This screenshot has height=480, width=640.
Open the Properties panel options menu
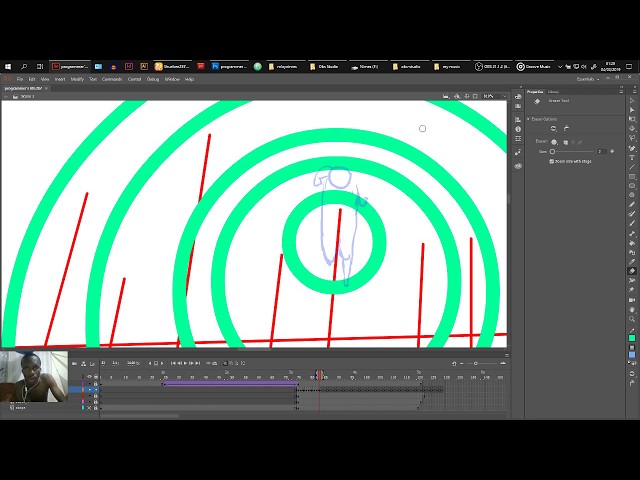click(621, 92)
